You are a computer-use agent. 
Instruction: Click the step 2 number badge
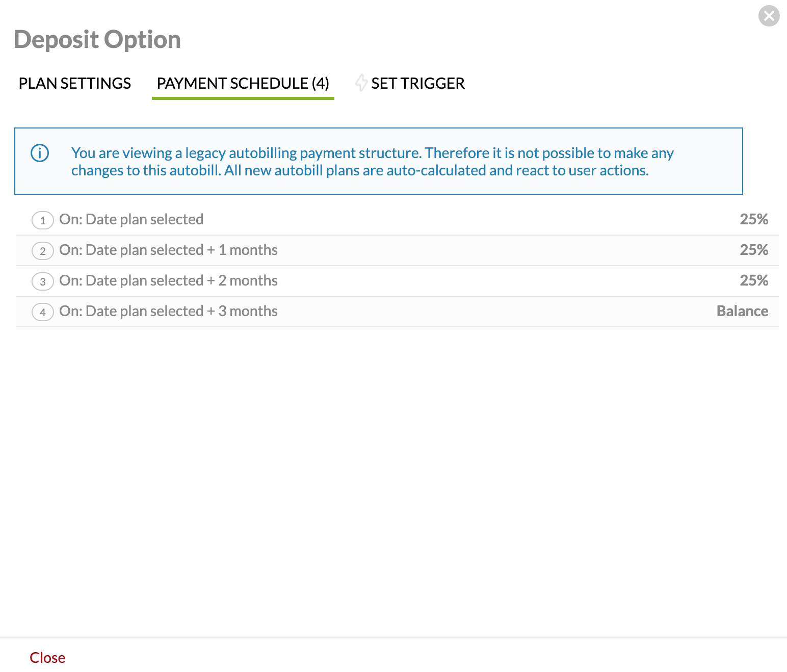tap(43, 251)
